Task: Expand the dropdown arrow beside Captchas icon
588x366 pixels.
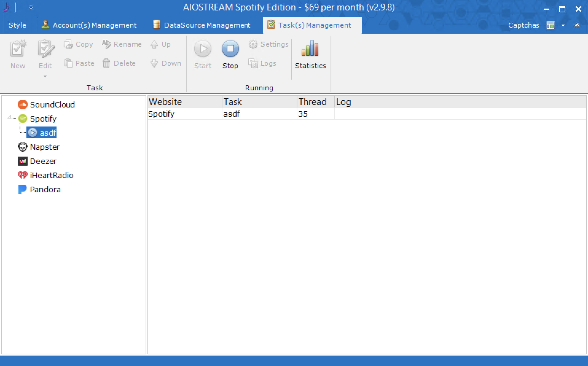Action: (x=563, y=25)
